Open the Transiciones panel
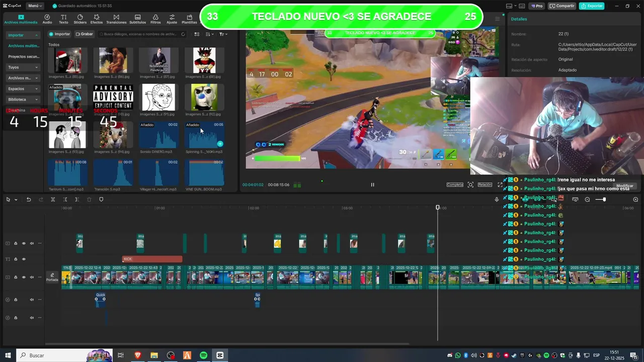Image resolution: width=644 pixels, height=362 pixels. pyautogui.click(x=116, y=19)
